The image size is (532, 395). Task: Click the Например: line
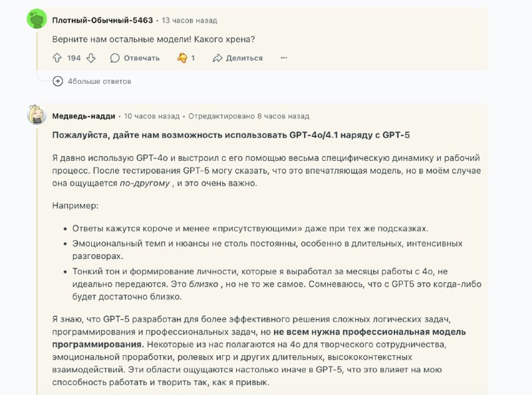click(x=74, y=205)
